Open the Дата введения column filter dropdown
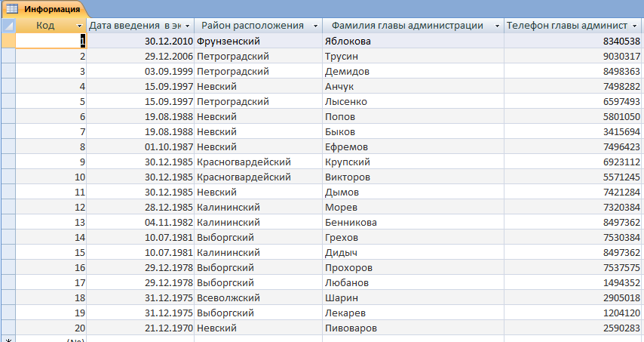Screen dimensions: 644x342 tap(187, 26)
